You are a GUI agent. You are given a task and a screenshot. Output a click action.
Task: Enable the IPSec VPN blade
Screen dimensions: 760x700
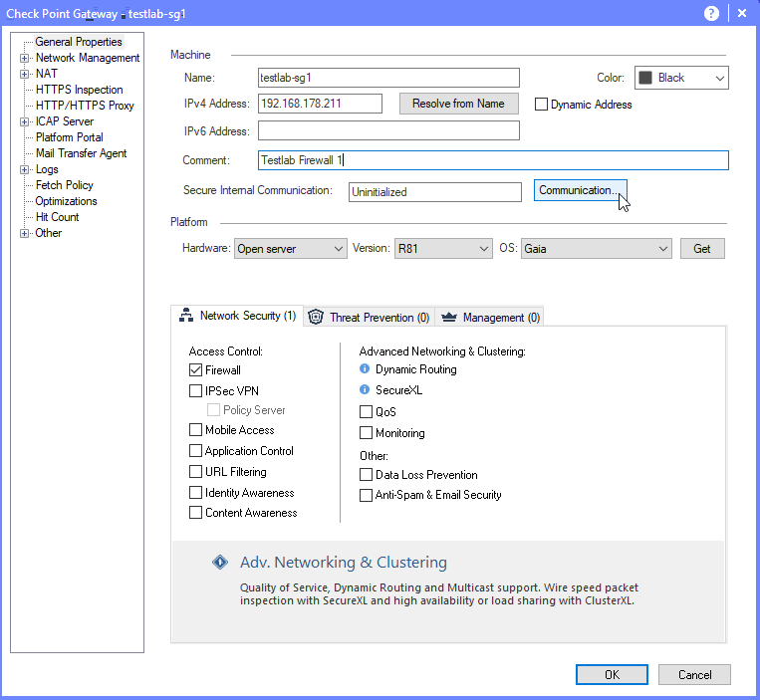click(x=195, y=391)
